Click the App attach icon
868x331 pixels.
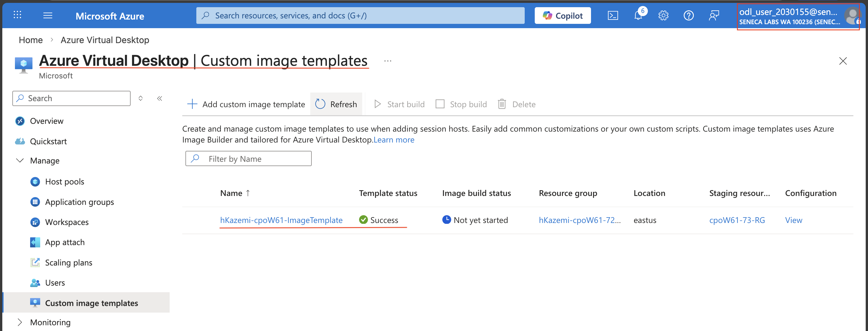coord(35,242)
